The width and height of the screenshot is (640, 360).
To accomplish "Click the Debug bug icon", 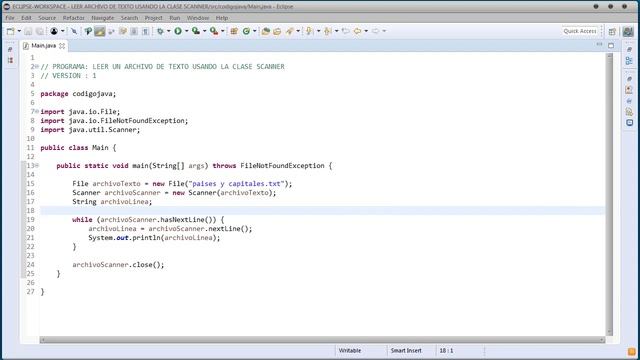I will tap(160, 31).
